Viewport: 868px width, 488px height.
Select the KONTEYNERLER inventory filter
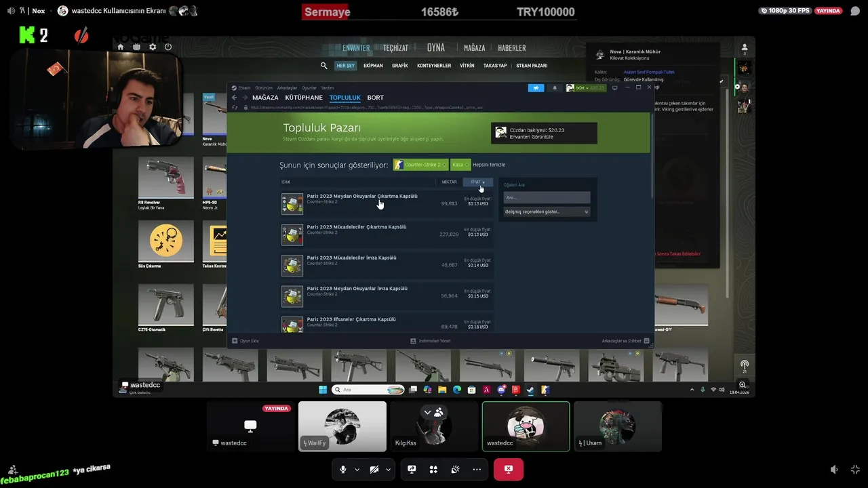[434, 66]
